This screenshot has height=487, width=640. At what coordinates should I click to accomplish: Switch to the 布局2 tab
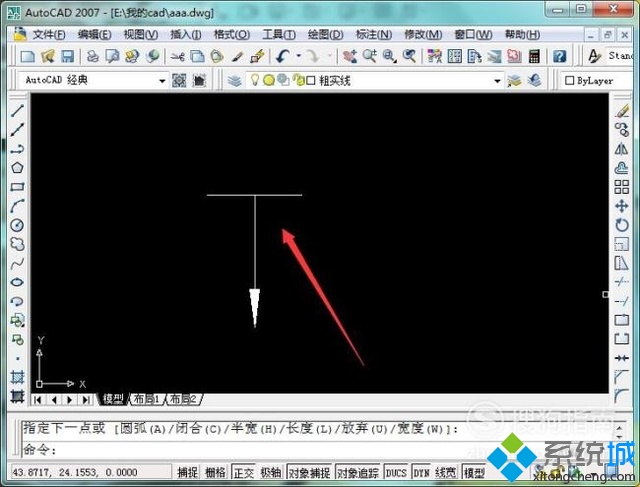click(183, 399)
